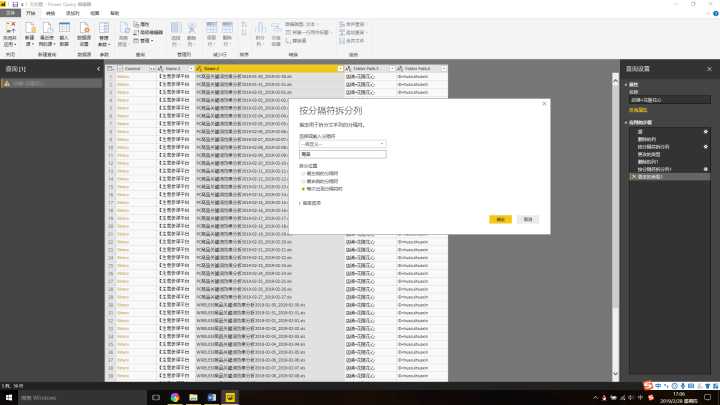720x405 pixels.
Task: Open filter dropdown of Folder Path.2 column
Action: 444,68
